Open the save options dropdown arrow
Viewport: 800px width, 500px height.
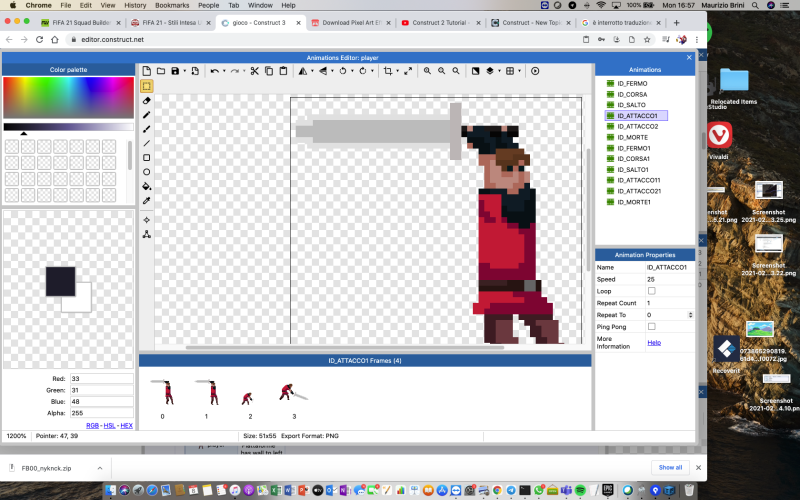click(184, 71)
